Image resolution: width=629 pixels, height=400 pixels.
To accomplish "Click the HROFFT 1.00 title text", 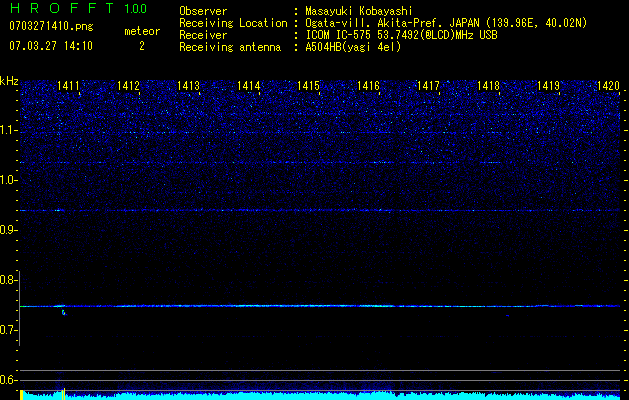I will click(78, 8).
